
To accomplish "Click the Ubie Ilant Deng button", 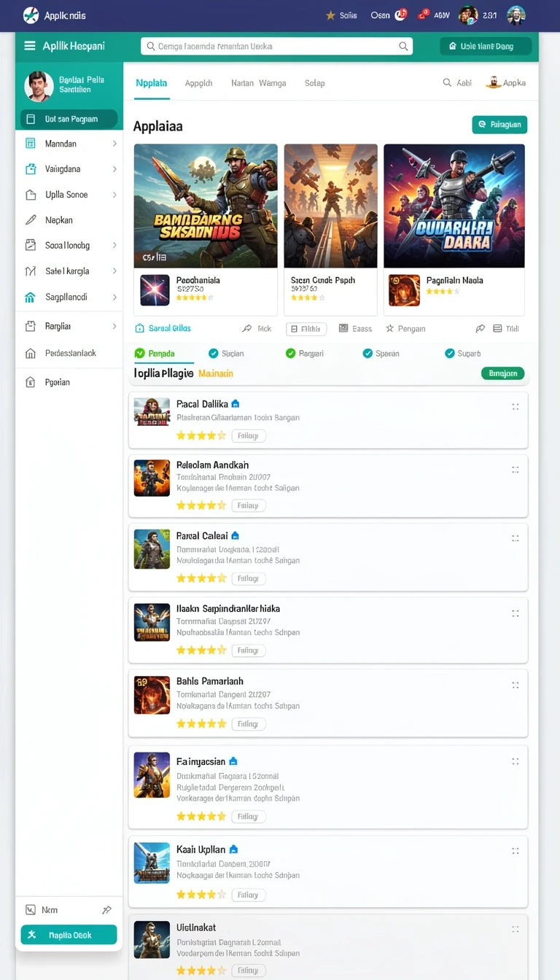I will click(485, 46).
